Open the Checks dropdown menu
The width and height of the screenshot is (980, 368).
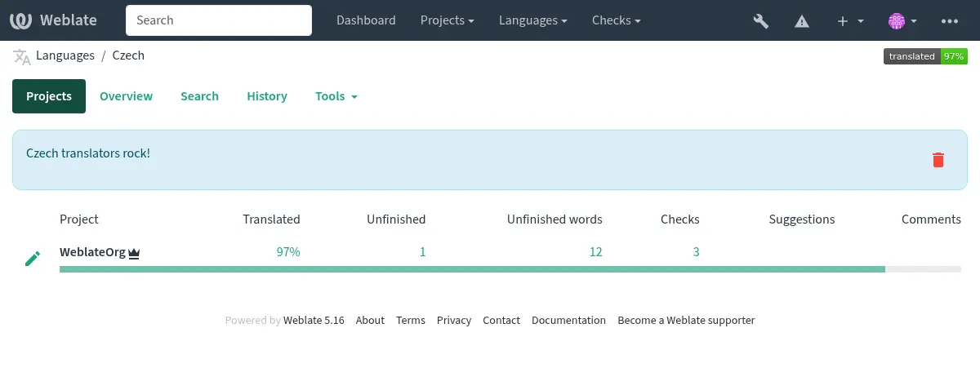tap(616, 21)
